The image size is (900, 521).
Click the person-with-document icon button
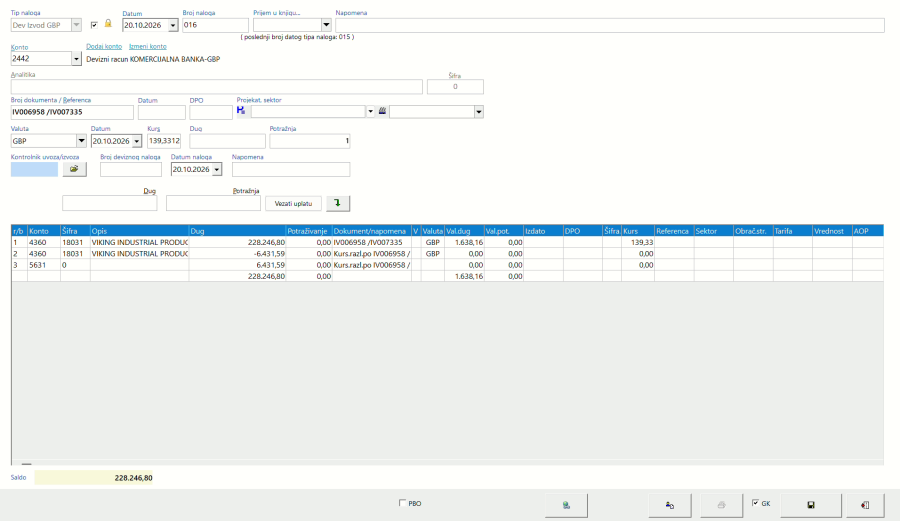pyautogui.click(x=669, y=505)
